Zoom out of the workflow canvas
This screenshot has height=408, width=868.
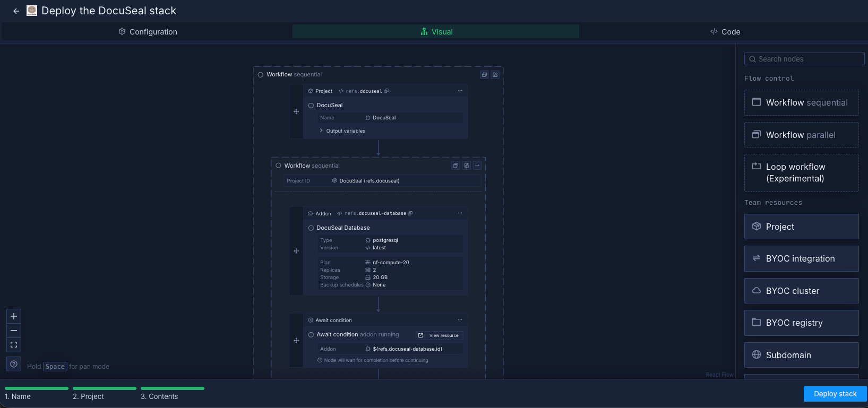pyautogui.click(x=14, y=331)
